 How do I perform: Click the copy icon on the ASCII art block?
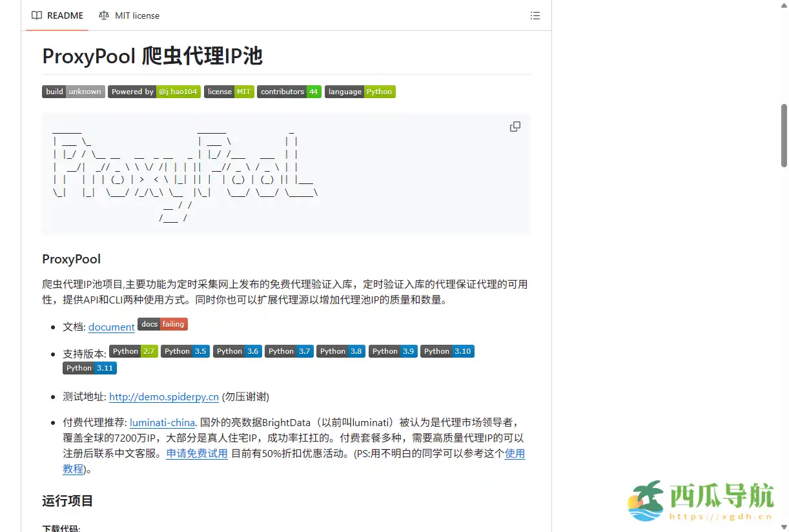515,127
